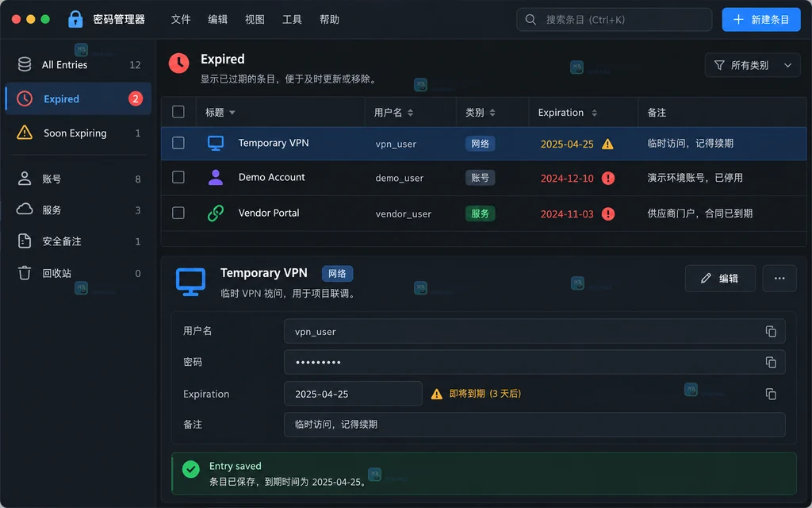Click demo_user username cell
The image size is (812, 508).
[400, 178]
